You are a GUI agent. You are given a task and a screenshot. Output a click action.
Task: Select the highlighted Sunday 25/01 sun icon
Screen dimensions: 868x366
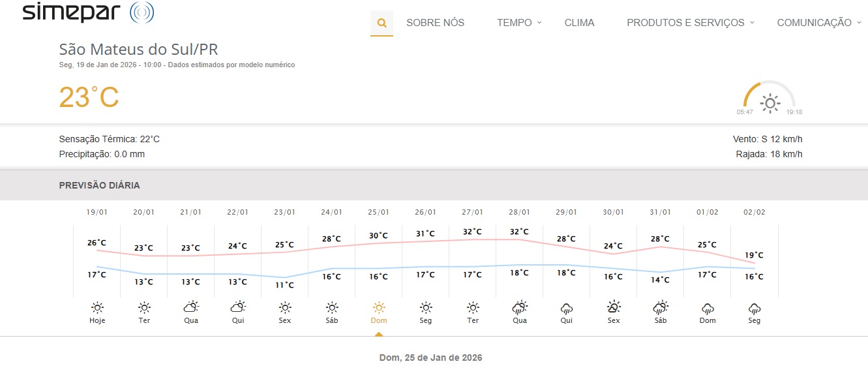pos(379,307)
